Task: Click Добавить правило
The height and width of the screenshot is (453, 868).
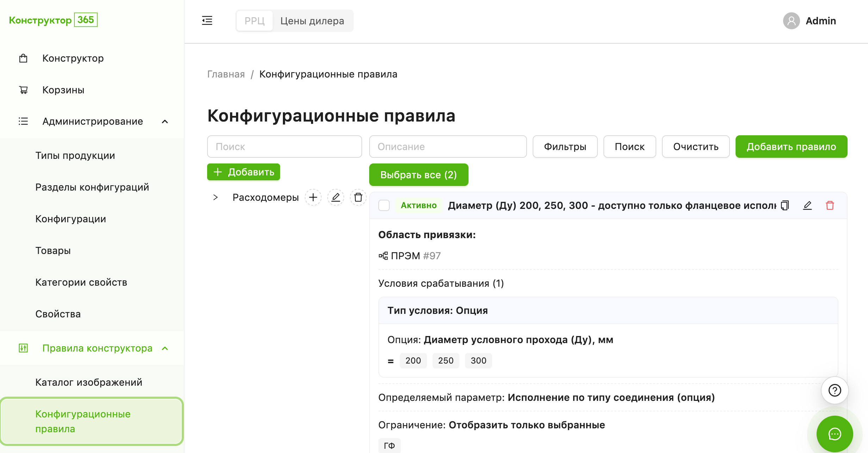Action: [791, 147]
